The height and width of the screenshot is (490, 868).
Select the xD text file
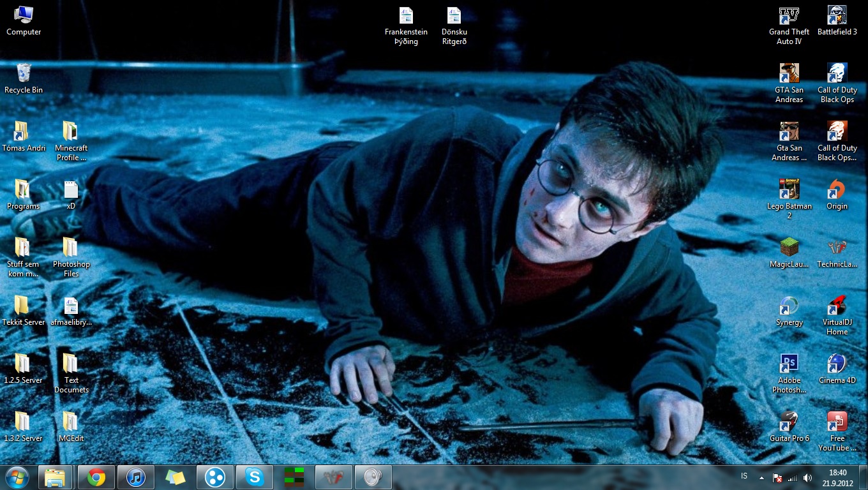pos(71,195)
